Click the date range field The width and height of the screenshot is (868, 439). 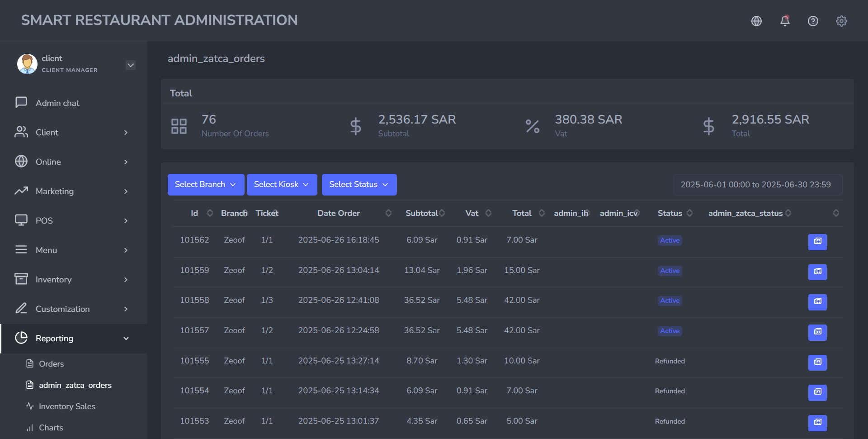(758, 185)
